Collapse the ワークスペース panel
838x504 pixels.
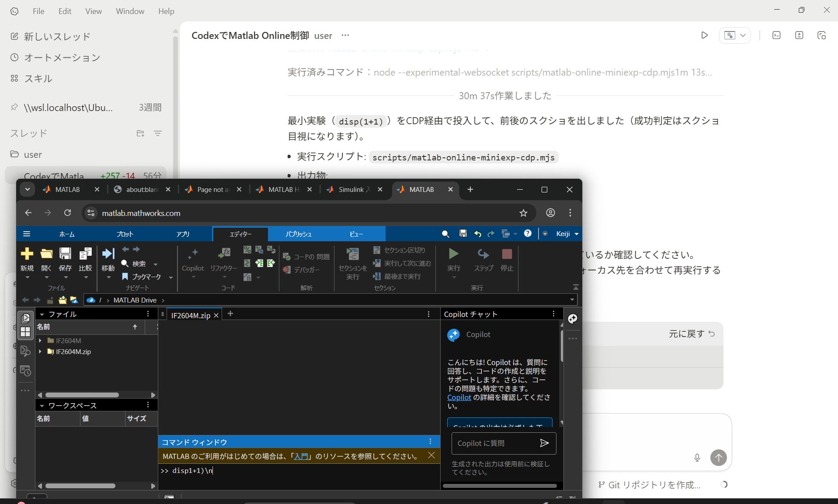[42, 406]
